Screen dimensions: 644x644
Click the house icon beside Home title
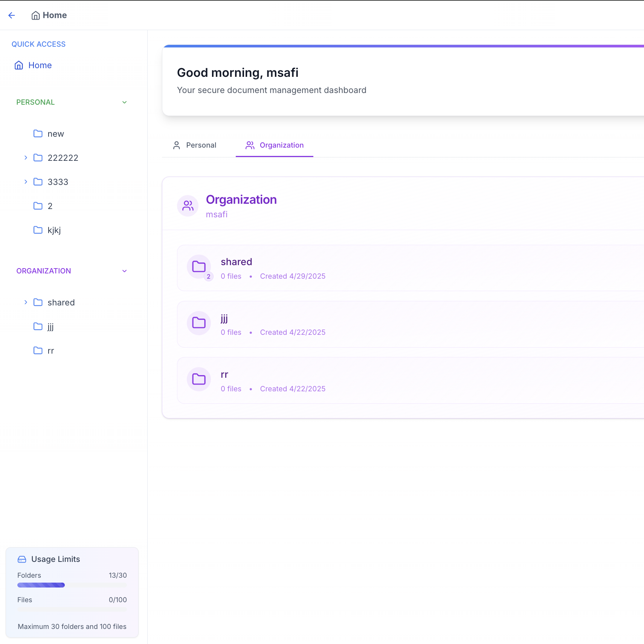(35, 15)
